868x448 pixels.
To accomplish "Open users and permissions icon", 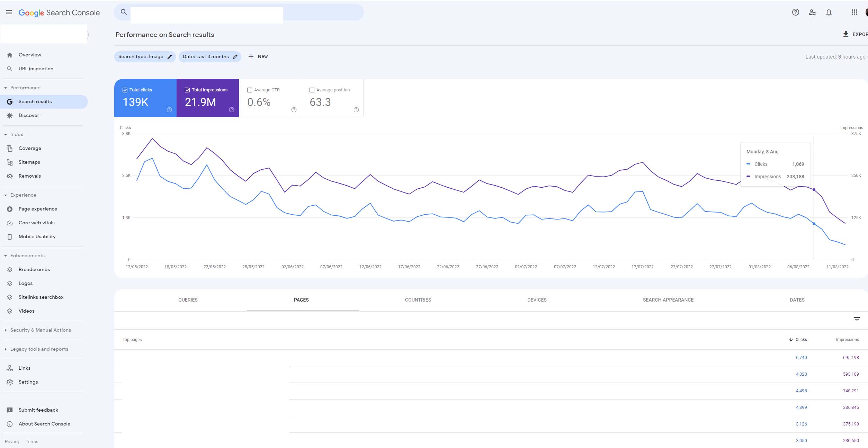I will (812, 12).
